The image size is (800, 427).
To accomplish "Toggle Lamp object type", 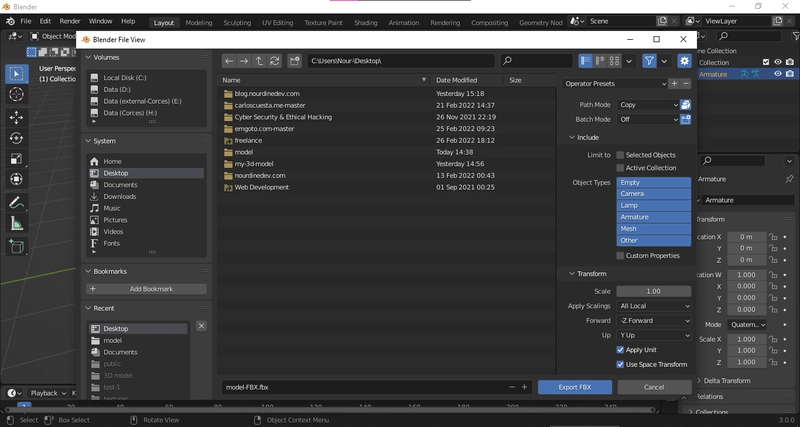I will tap(654, 206).
